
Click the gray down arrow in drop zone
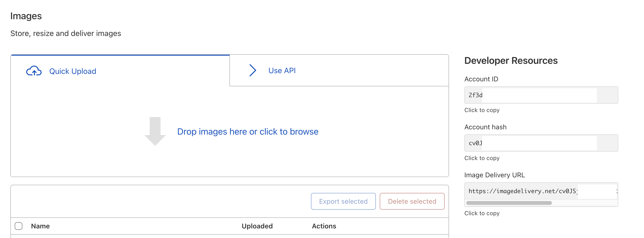[156, 132]
